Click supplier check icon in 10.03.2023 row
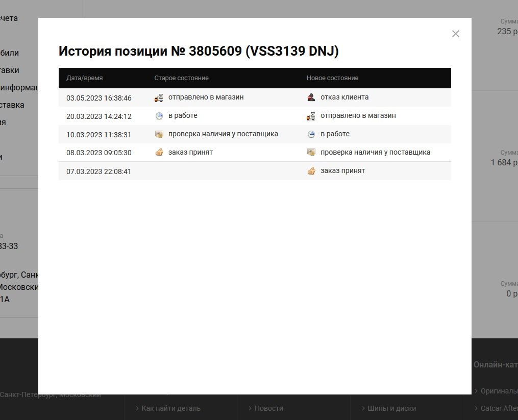518x420 pixels. tap(159, 134)
